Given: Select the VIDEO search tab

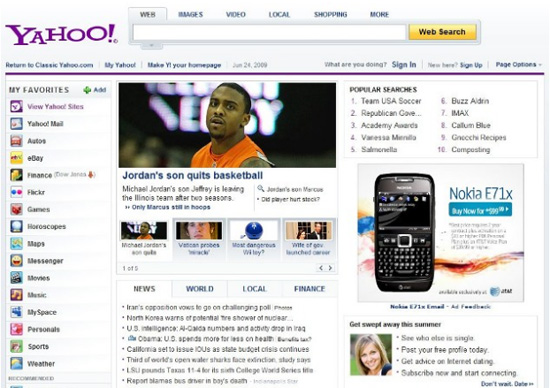Looking at the screenshot, I should [236, 14].
